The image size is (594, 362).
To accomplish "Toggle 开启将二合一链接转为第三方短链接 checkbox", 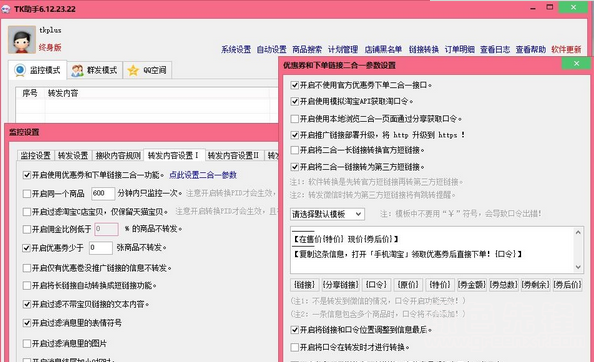I will pyautogui.click(x=295, y=167).
